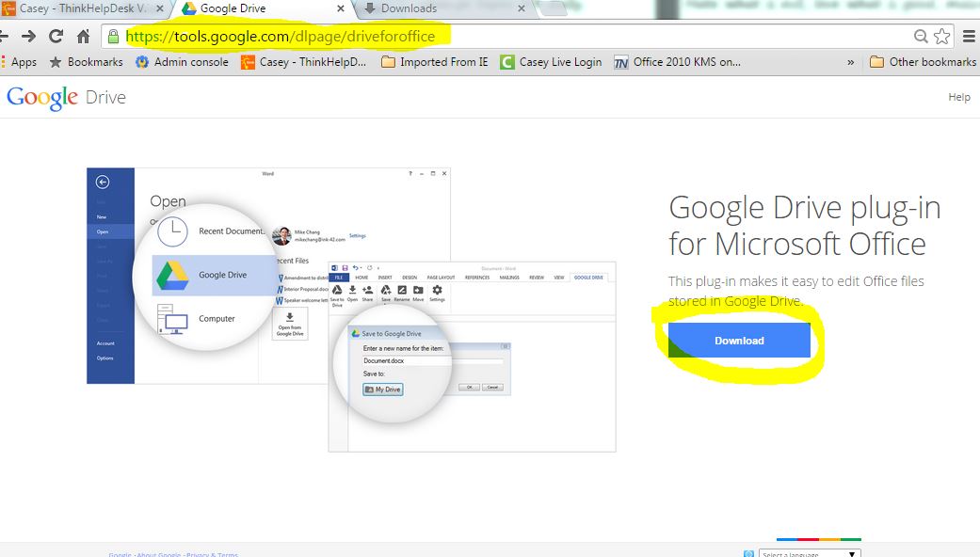
Task: Open the Bookmarks star bookmark
Action: coord(87,62)
